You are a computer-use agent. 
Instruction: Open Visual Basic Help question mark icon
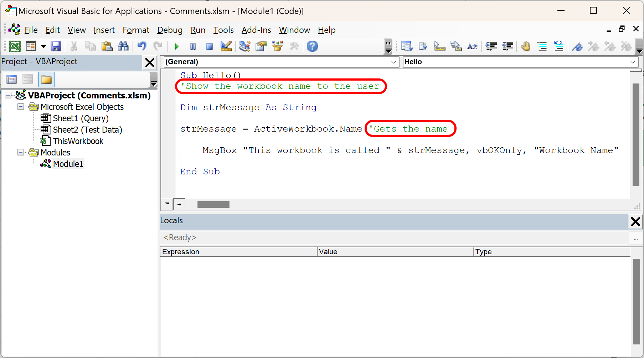pyautogui.click(x=313, y=46)
